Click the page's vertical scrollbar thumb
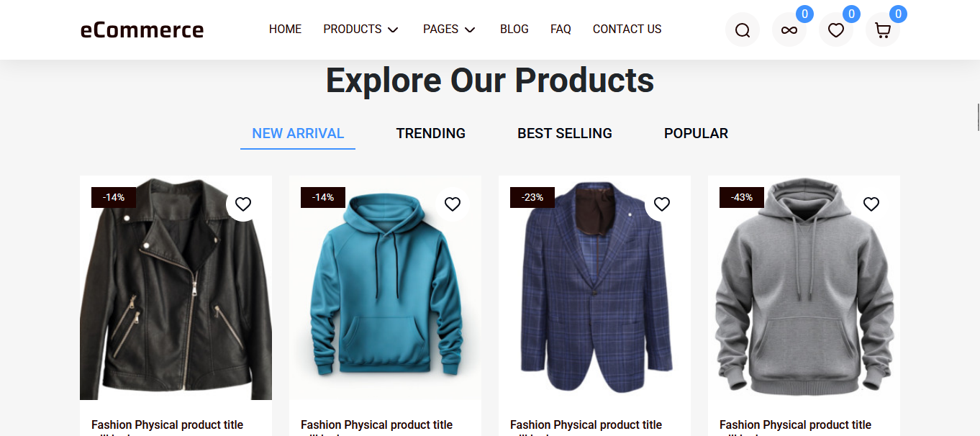980x436 pixels. [x=978, y=117]
